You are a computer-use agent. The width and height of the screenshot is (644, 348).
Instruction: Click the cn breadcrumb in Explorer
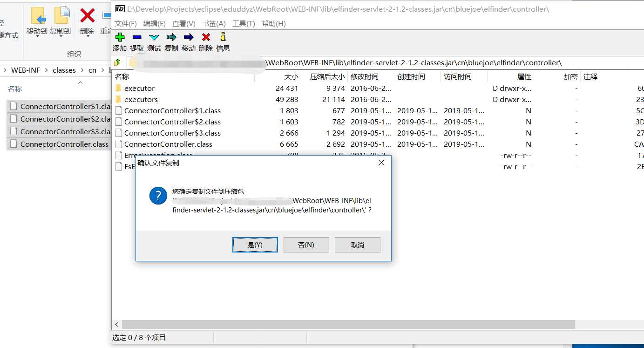[x=93, y=70]
